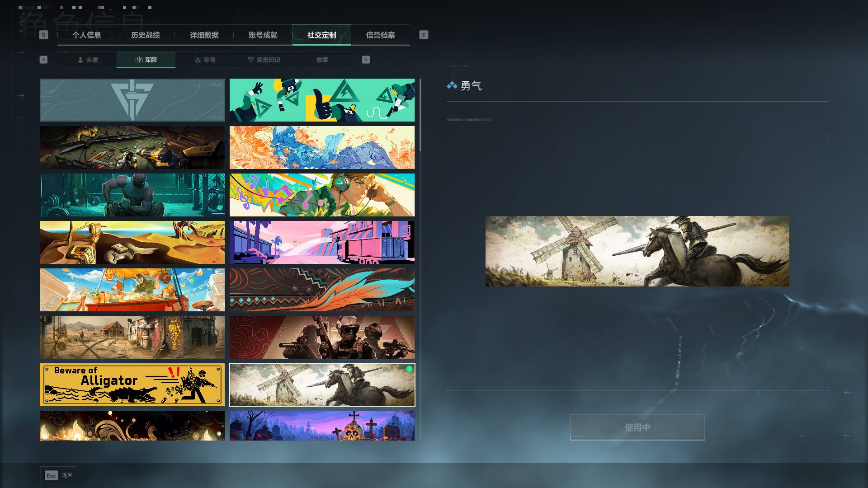The height and width of the screenshot is (488, 868).
Task: Select the red soldiers squad dog tag
Action: tap(322, 338)
